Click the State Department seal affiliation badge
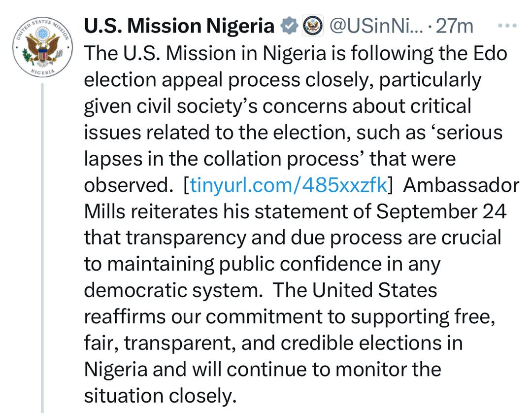 click(312, 26)
